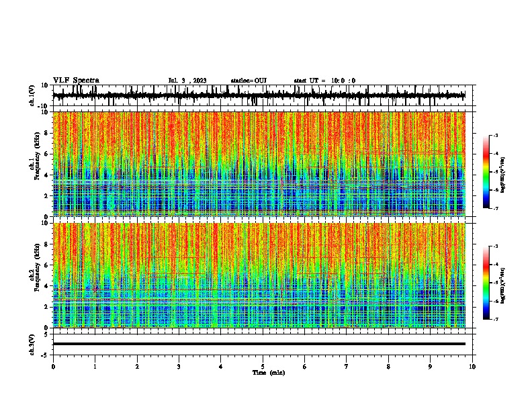Screen dimensions: 532x411
Task: Click the time axis tick label "4"
Action: click(221, 367)
